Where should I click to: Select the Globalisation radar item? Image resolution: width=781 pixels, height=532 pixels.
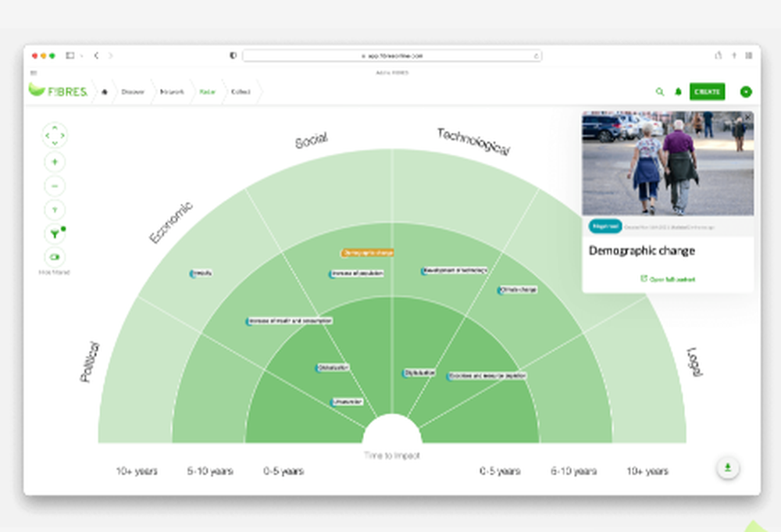pyautogui.click(x=332, y=368)
